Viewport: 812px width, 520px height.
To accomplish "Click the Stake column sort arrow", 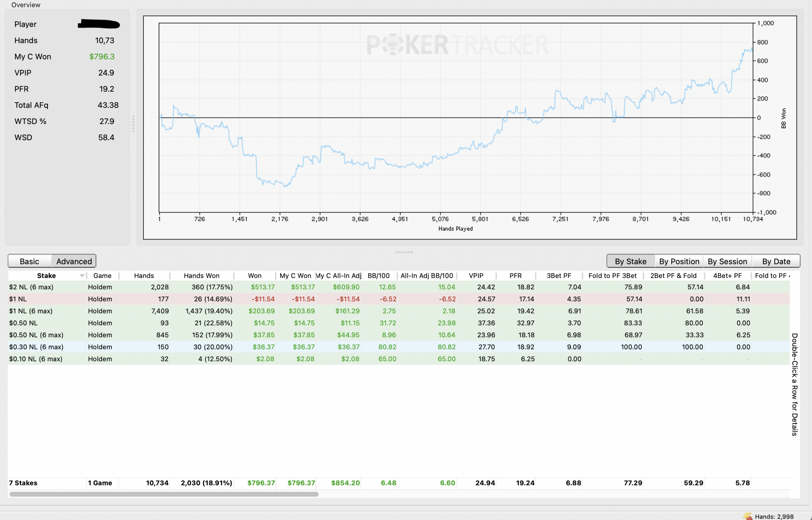I will coord(82,276).
